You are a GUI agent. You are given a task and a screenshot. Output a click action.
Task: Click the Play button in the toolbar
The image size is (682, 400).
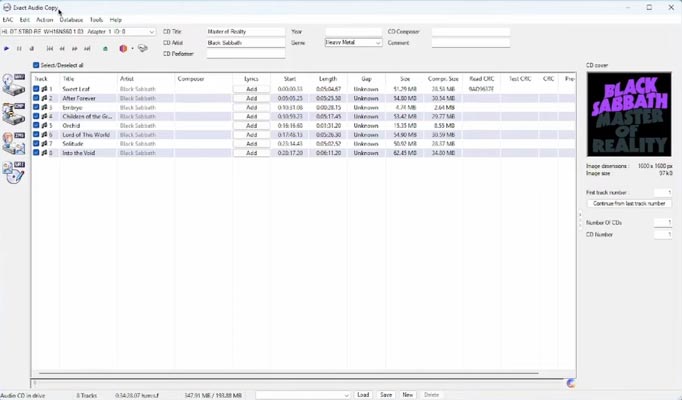pos(7,48)
